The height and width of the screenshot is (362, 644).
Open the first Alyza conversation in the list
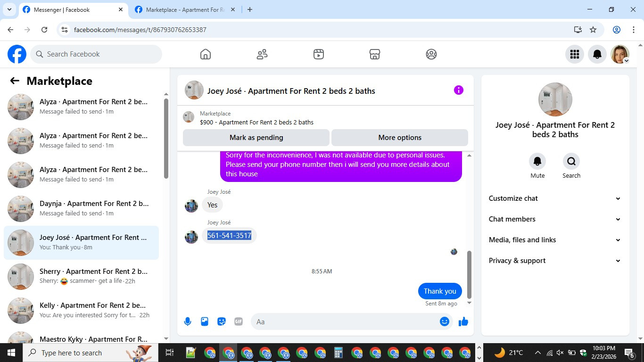click(x=81, y=107)
